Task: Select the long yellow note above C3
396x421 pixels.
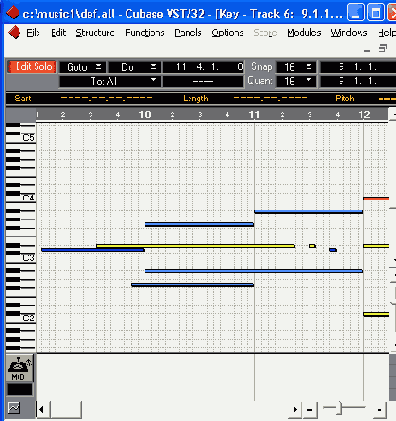Action: pos(195,246)
